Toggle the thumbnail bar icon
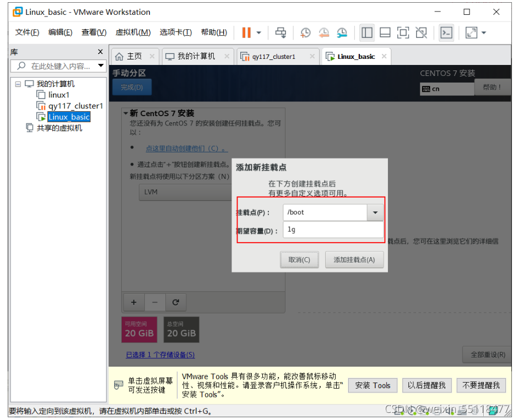 (x=385, y=32)
